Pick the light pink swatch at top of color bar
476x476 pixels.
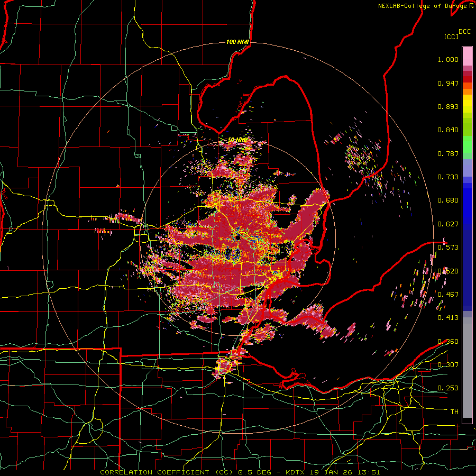pyautogui.click(x=467, y=56)
